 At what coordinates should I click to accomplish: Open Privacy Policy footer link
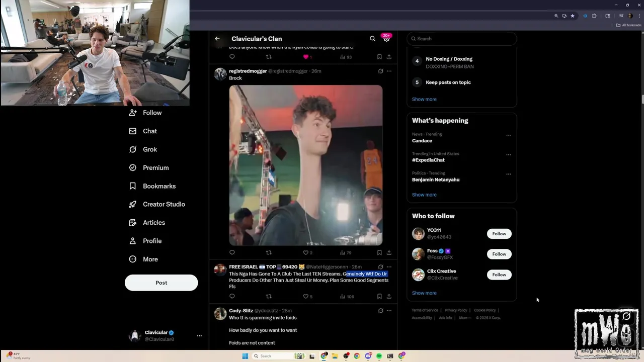[456, 310]
